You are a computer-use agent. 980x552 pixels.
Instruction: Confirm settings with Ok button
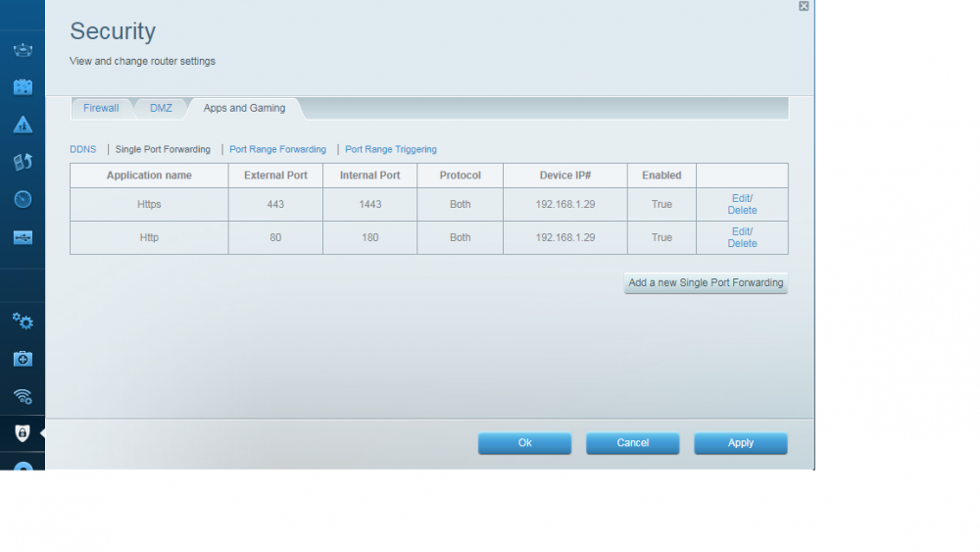pos(524,442)
